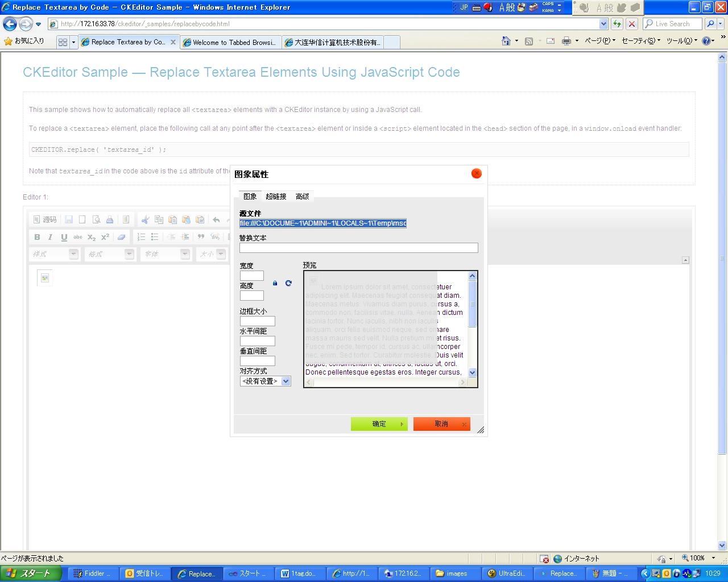
Task: Toggle Subscript formatting
Action: tap(92, 237)
